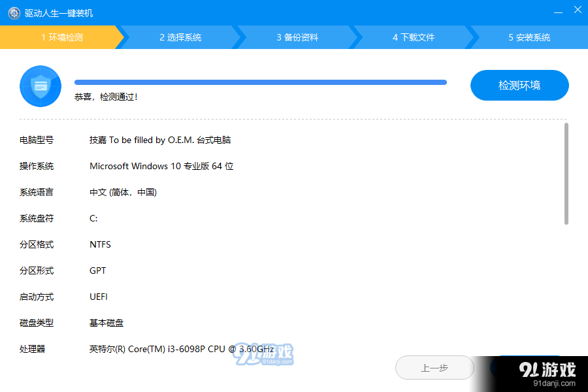Click the detection progress bar
Viewport: 588px width, 392px height.
click(x=261, y=82)
